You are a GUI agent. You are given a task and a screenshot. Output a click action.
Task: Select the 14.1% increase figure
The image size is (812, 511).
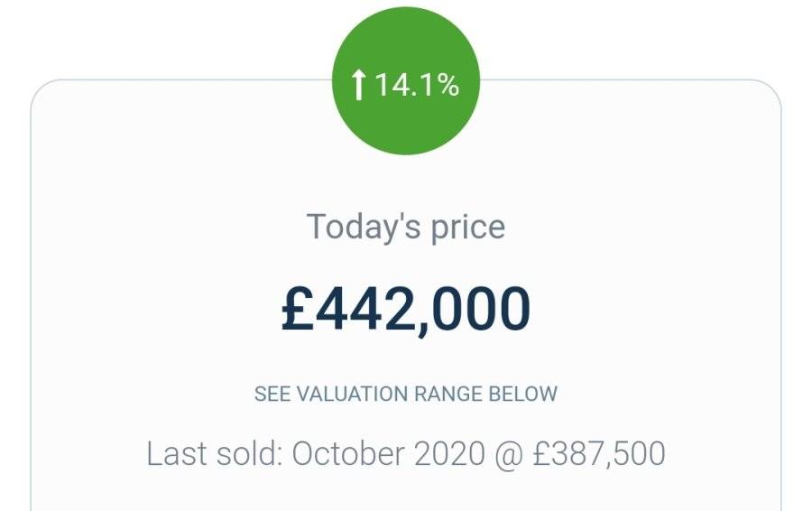point(416,85)
